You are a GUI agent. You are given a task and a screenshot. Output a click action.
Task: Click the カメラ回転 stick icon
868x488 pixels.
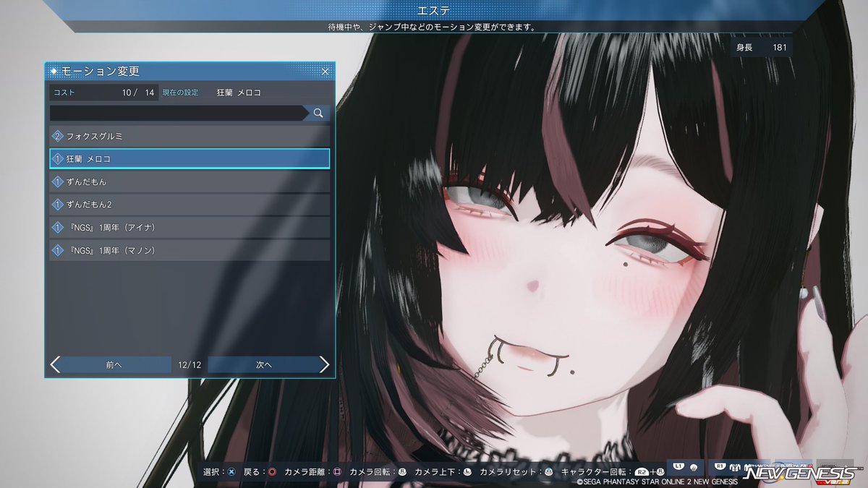click(402, 471)
